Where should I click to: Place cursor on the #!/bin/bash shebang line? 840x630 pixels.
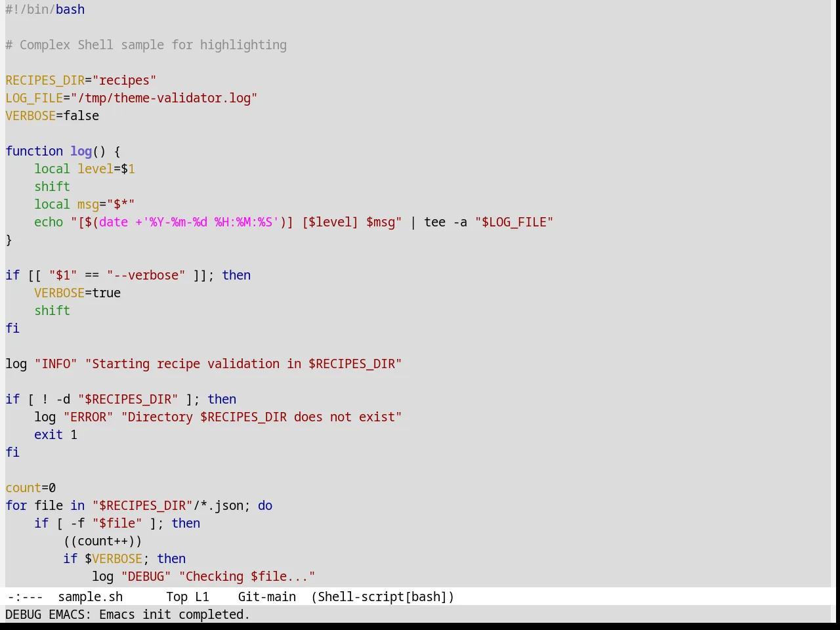pyautogui.click(x=45, y=10)
